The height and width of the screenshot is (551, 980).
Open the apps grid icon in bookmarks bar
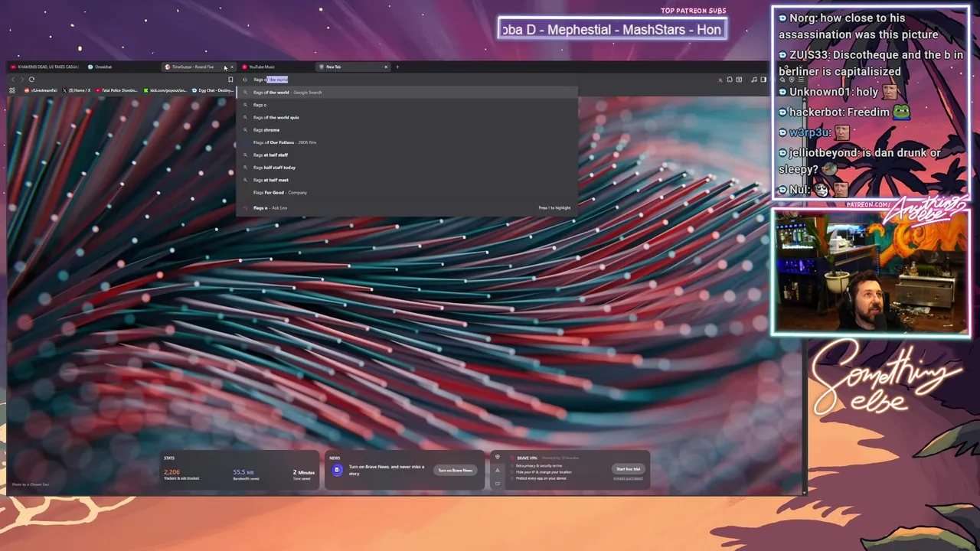(12, 90)
